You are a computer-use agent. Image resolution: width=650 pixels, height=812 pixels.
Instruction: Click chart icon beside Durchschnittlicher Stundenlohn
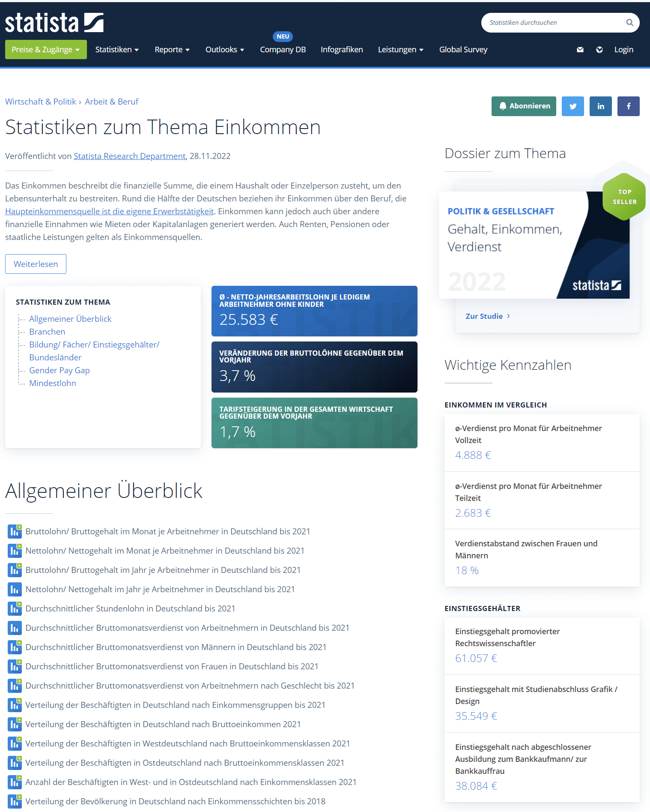[15, 608]
